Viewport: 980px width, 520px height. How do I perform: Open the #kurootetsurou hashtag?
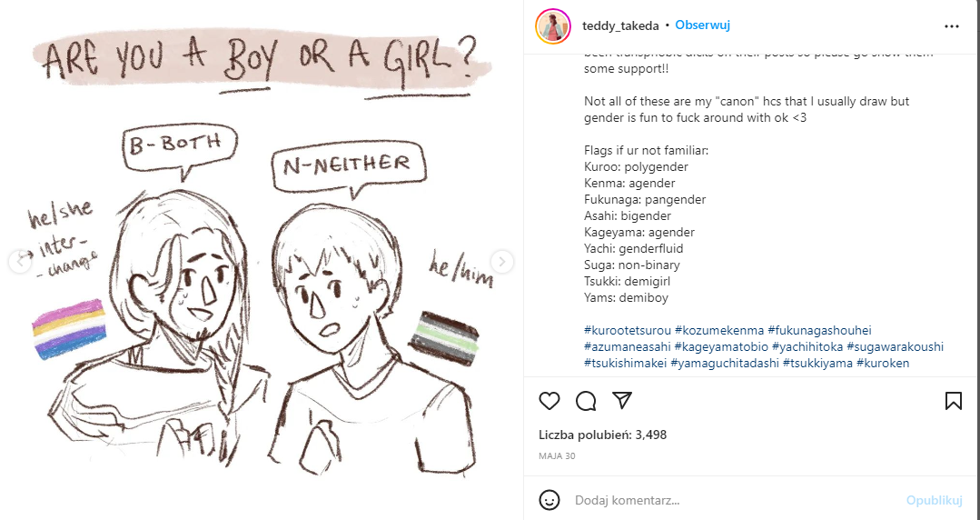click(x=628, y=330)
